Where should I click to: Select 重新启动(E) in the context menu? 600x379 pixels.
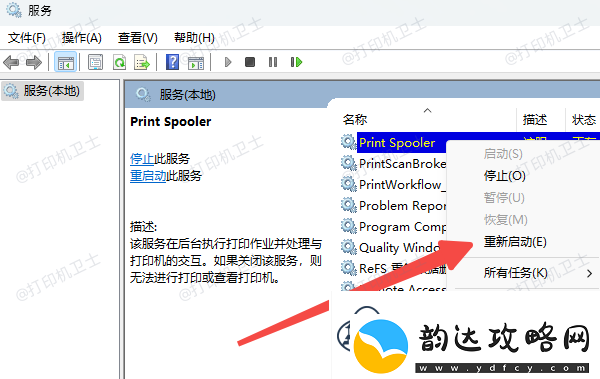point(515,242)
